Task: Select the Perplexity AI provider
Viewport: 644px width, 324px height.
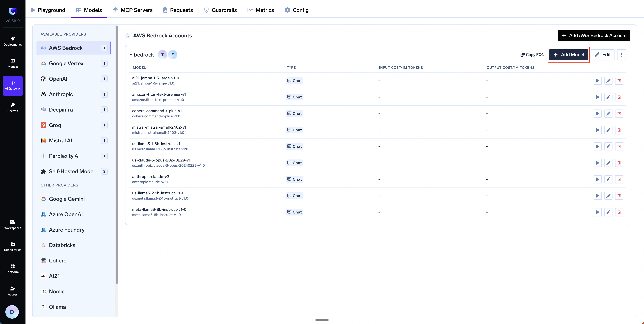Action: (x=73, y=156)
